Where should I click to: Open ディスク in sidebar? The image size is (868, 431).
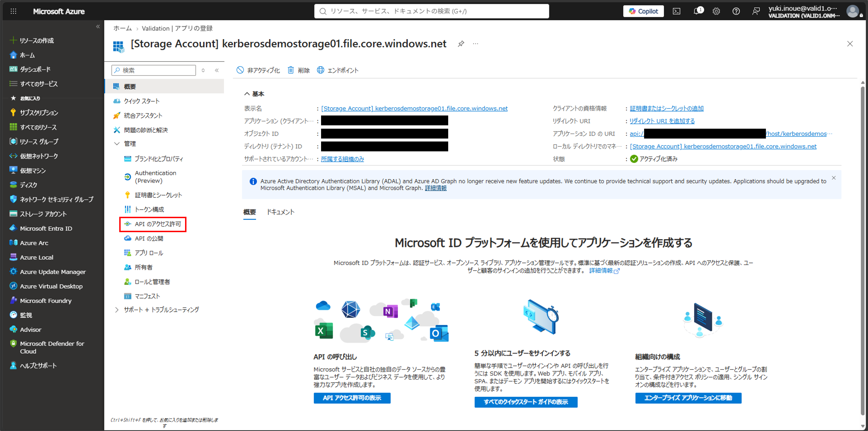click(24, 185)
